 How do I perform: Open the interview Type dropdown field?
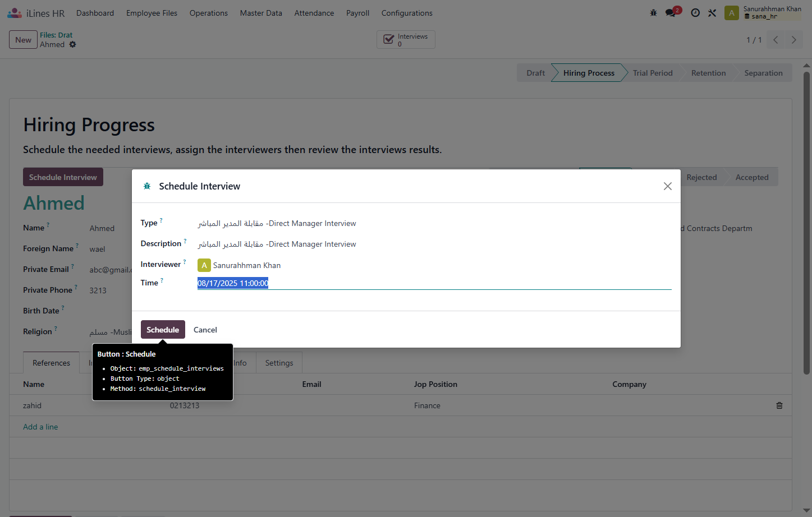(434, 223)
